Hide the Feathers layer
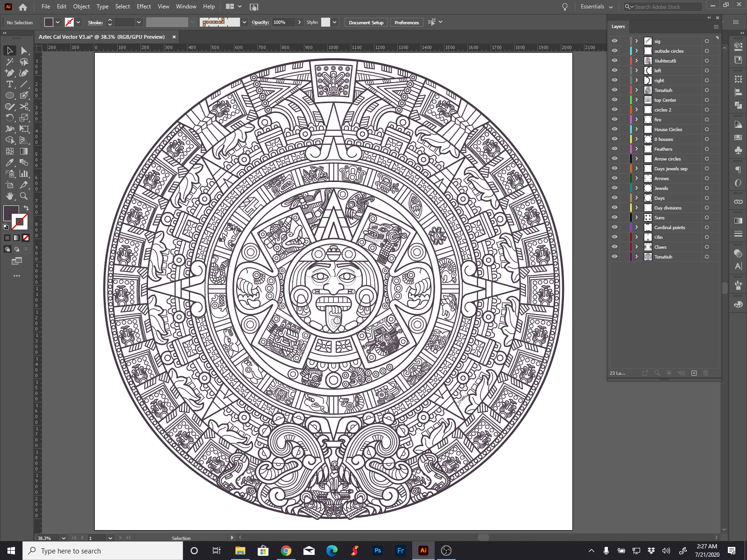 [615, 149]
